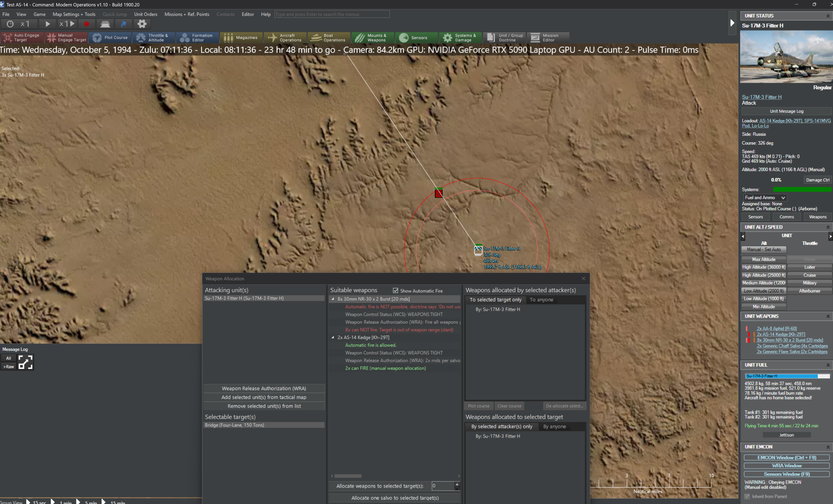
Task: Select the Plot Course tool
Action: [x=110, y=38]
